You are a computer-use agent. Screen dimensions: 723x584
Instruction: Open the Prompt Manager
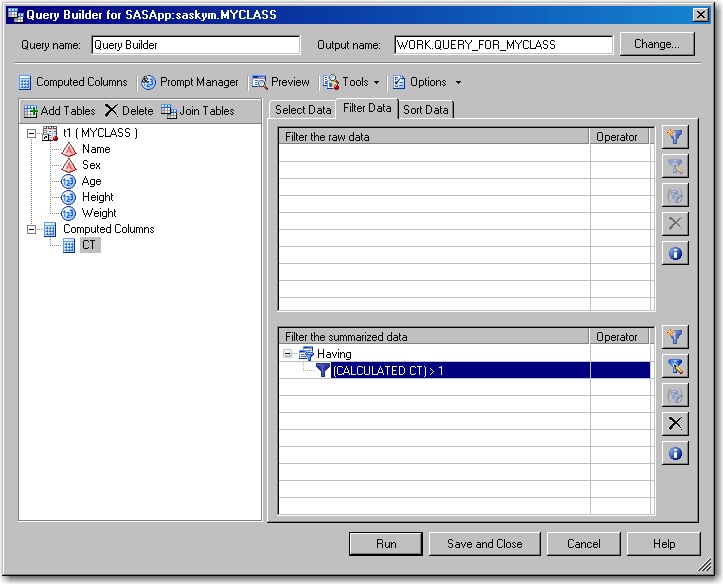tap(189, 82)
